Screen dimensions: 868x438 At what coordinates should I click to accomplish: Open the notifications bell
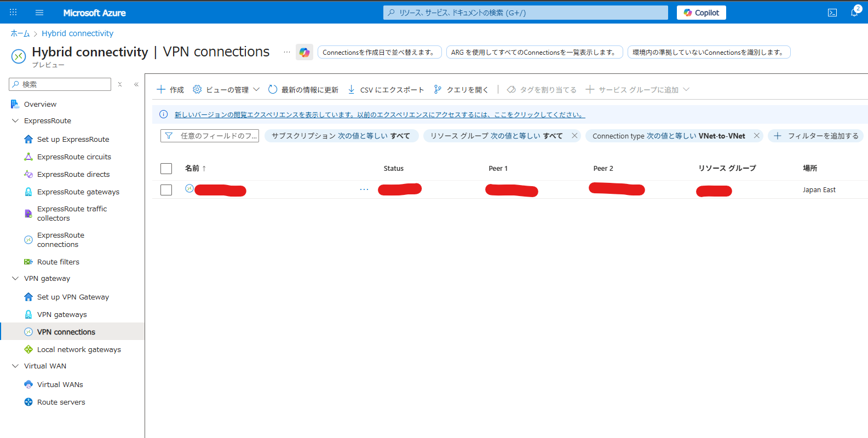tap(855, 12)
